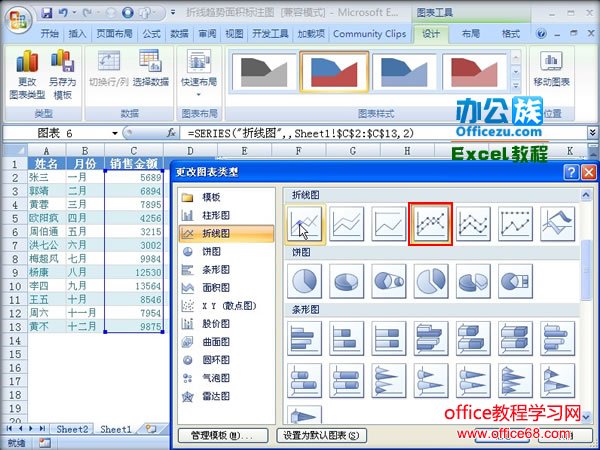Open 快速布局 dropdown
Image resolution: width=600 pixels, height=450 pixels.
(199, 73)
